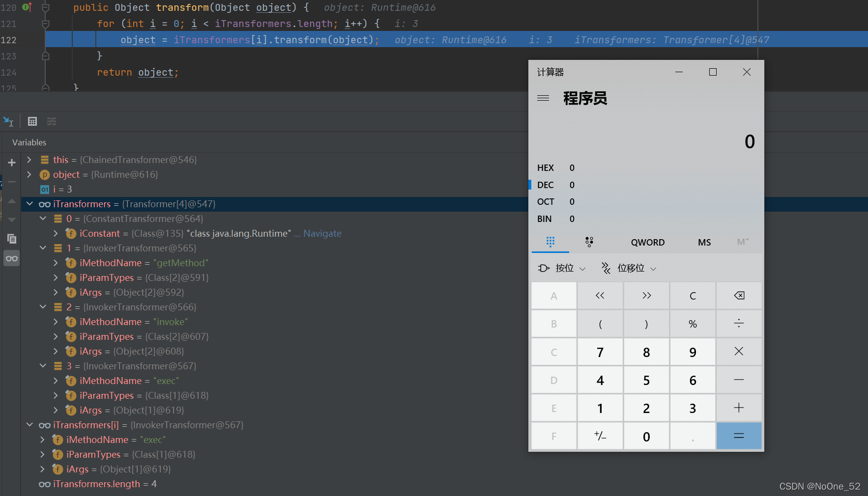Click line 122 in the code editor
868x496 pixels.
click(x=456, y=40)
